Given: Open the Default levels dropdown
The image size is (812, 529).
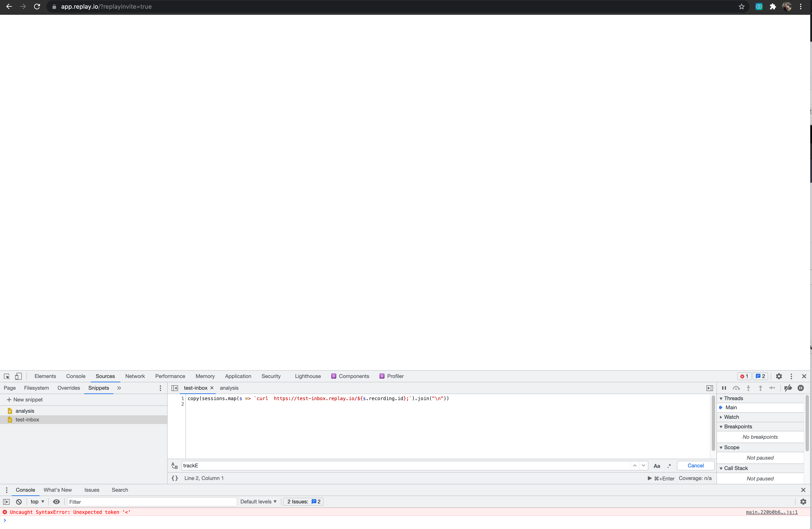Looking at the screenshot, I should pos(258,502).
